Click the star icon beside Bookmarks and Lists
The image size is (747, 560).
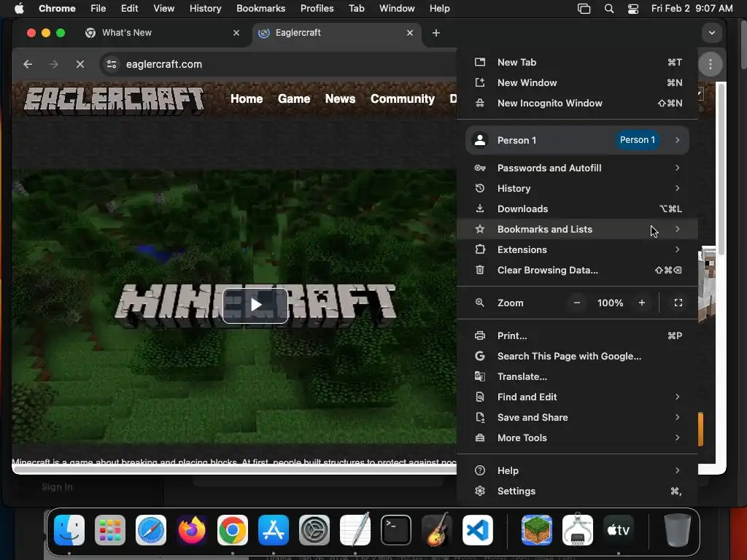click(x=480, y=229)
